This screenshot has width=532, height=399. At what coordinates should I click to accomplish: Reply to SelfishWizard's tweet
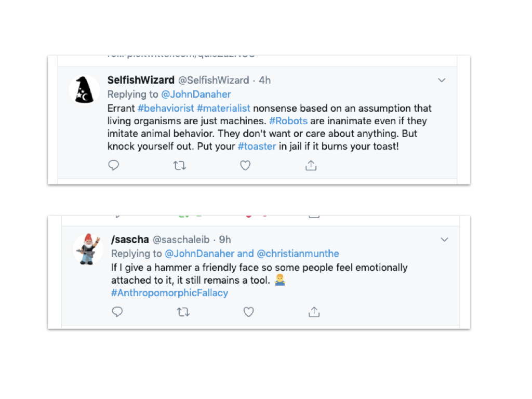(x=113, y=165)
